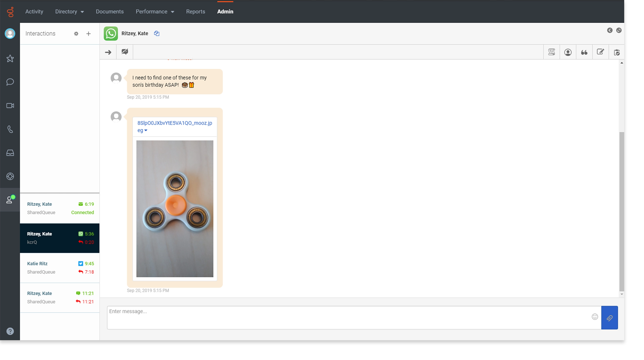Switch to the Reports tab
Screen dimensions: 644x360
coord(196,11)
